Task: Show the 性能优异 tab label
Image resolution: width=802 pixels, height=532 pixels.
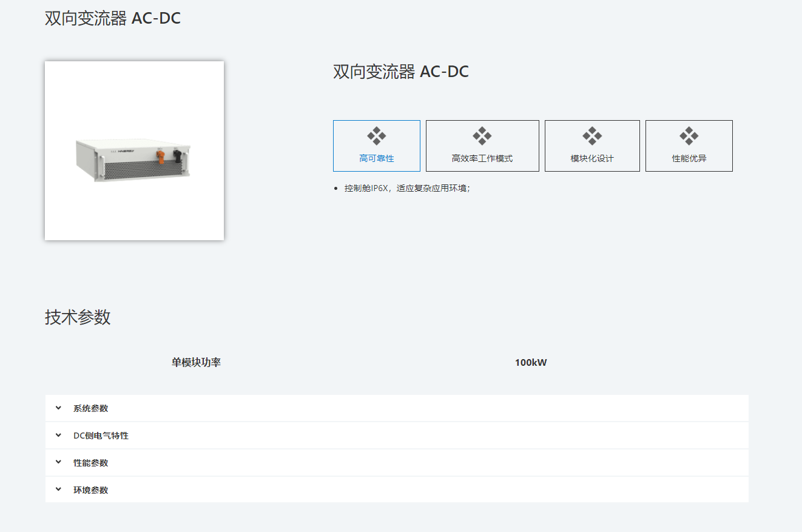Action: 689,158
